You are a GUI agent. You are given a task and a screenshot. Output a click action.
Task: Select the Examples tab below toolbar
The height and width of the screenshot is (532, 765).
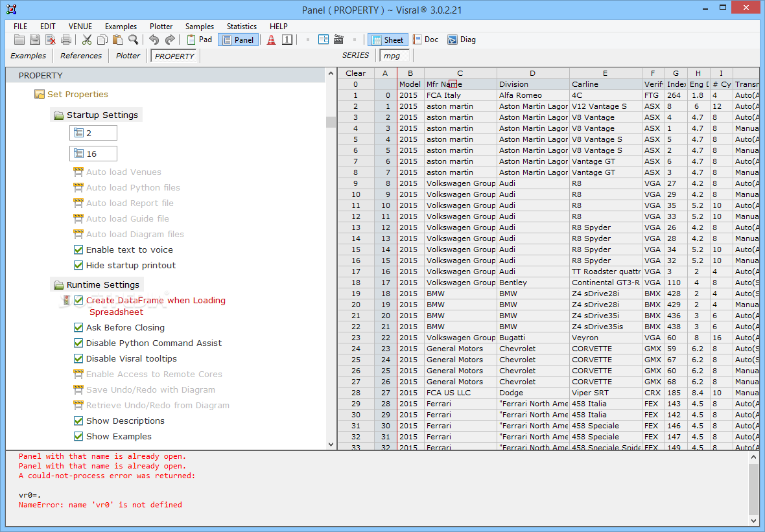[x=29, y=56]
